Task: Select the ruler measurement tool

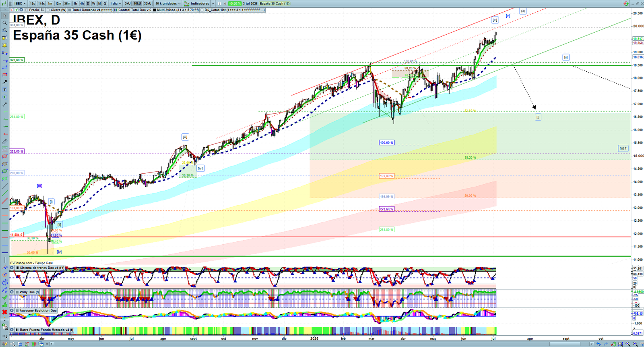Action: pos(4,141)
